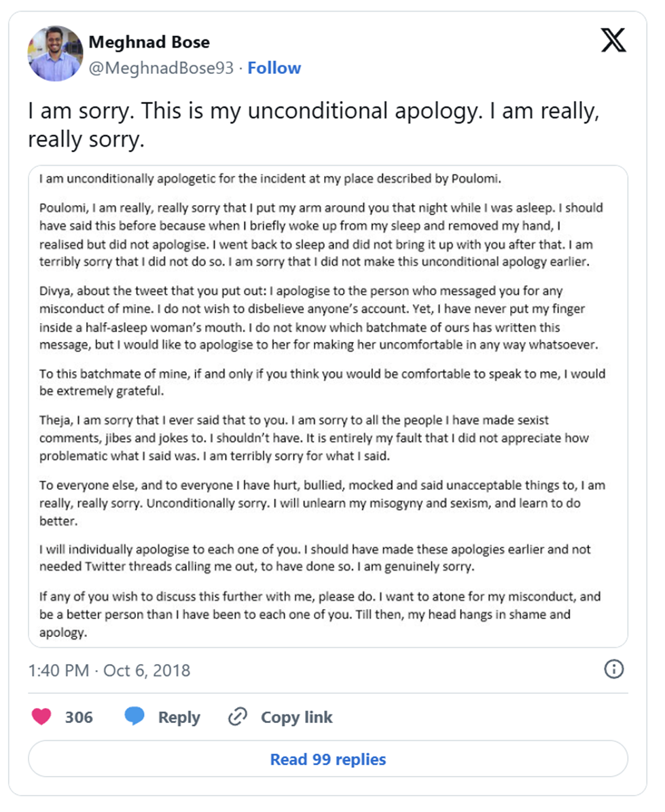Viewport: 665px width, 812px height.
Task: Open Read 99 replies
Action: point(327,759)
